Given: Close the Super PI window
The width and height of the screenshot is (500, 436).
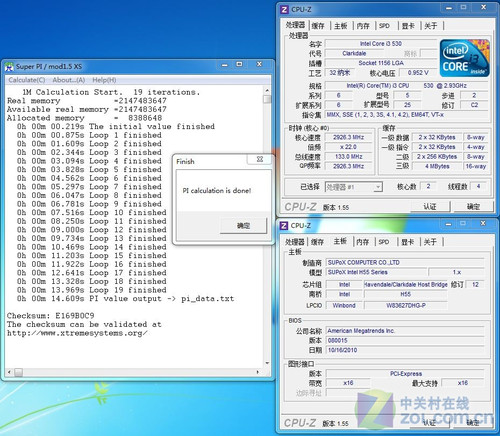Looking at the screenshot, I should pyautogui.click(x=259, y=64).
